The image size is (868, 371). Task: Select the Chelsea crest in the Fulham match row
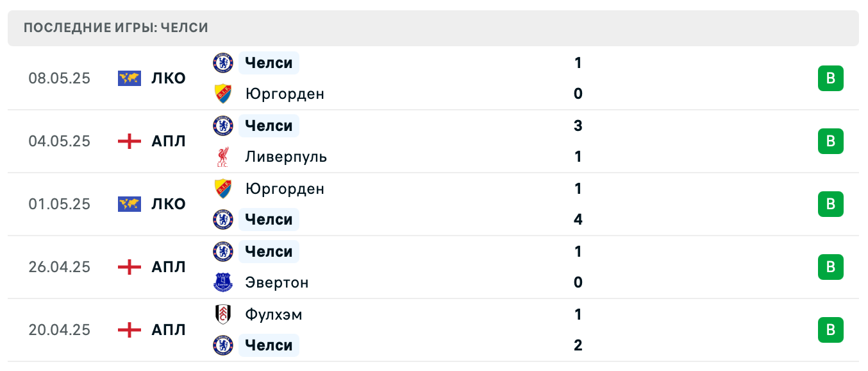pyautogui.click(x=222, y=345)
